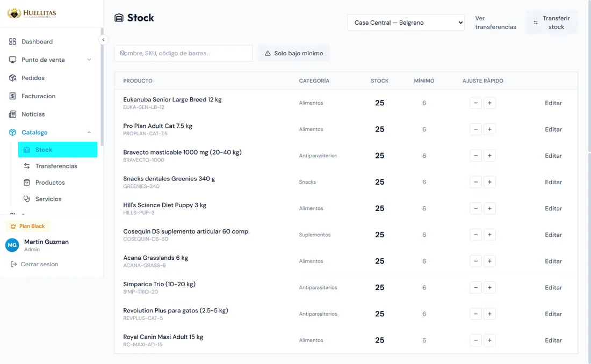The image size is (591, 364).
Task: Increase stock for Revolution Plus para gatos
Action: click(489, 314)
